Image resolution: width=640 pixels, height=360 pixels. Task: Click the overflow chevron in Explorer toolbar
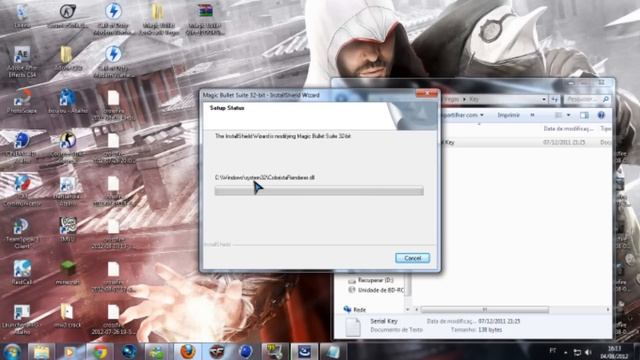[x=532, y=116]
